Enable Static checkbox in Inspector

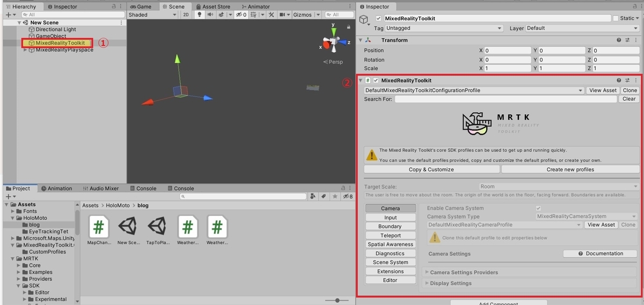point(616,18)
